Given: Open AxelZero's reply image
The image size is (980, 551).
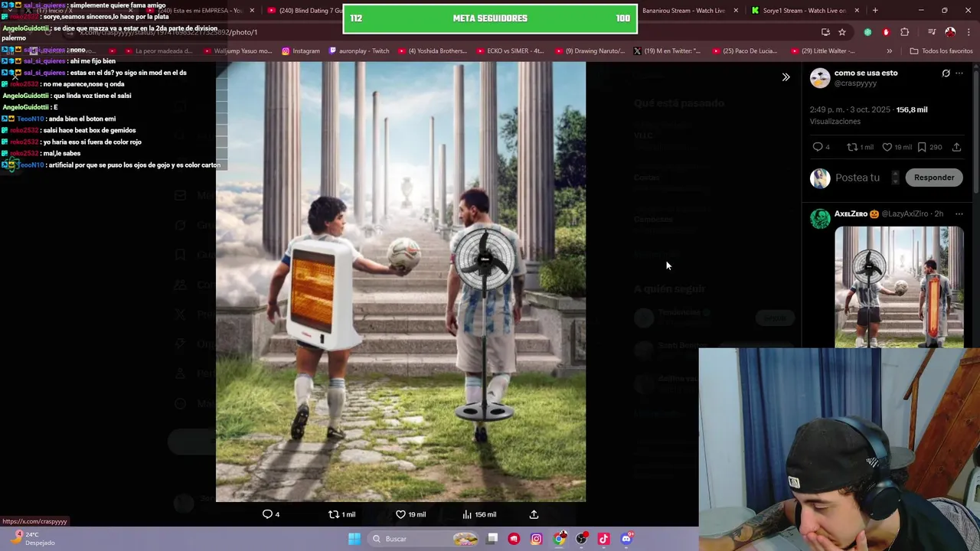Looking at the screenshot, I should coord(899,287).
